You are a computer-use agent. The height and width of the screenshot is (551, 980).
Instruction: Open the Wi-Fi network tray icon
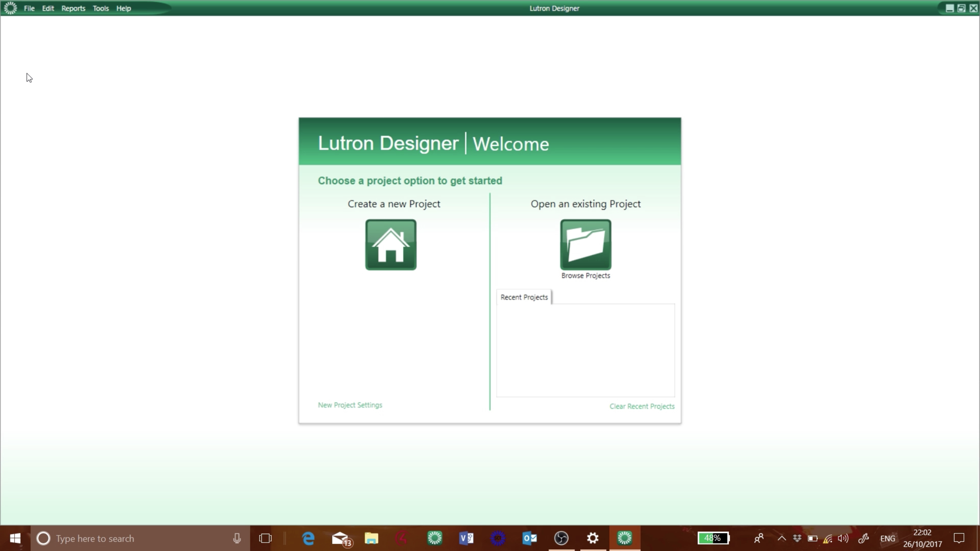[x=828, y=538]
